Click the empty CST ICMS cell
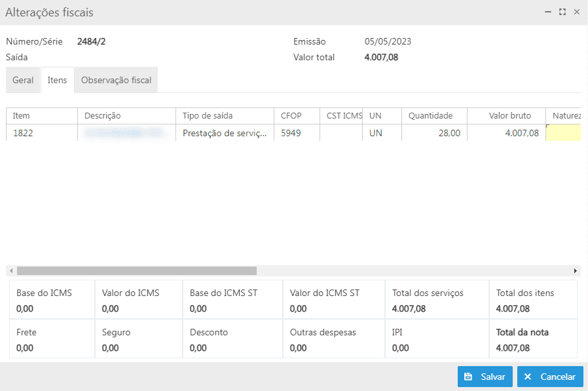588x391 pixels. (x=341, y=133)
